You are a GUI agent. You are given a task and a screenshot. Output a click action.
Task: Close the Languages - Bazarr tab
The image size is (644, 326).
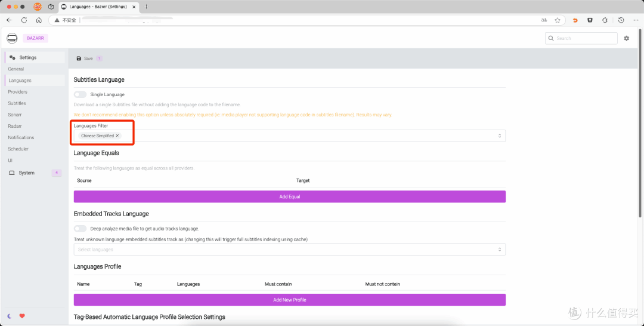click(x=134, y=7)
